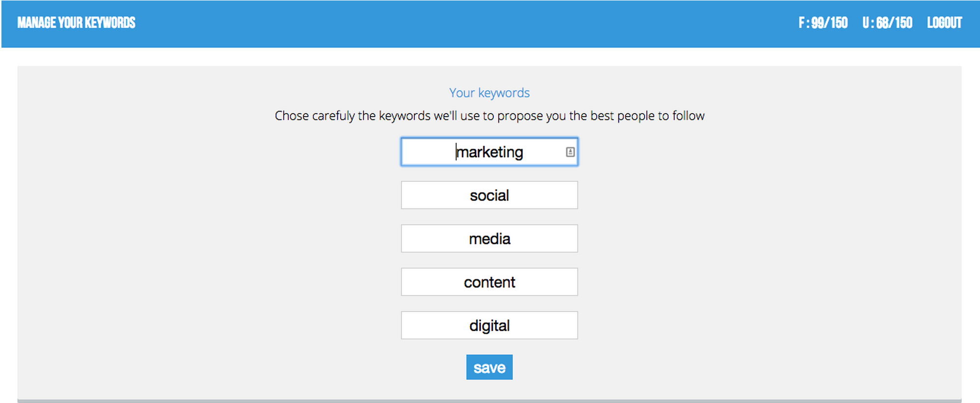Click the white strip below blue header
Screen dimensions: 980x403
[489, 57]
